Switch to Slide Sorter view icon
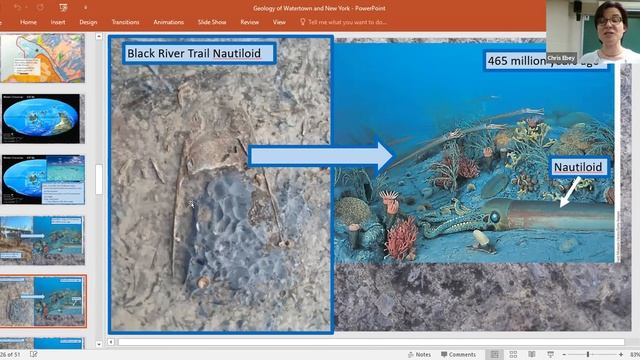This screenshot has height=360, width=640. (x=513, y=354)
